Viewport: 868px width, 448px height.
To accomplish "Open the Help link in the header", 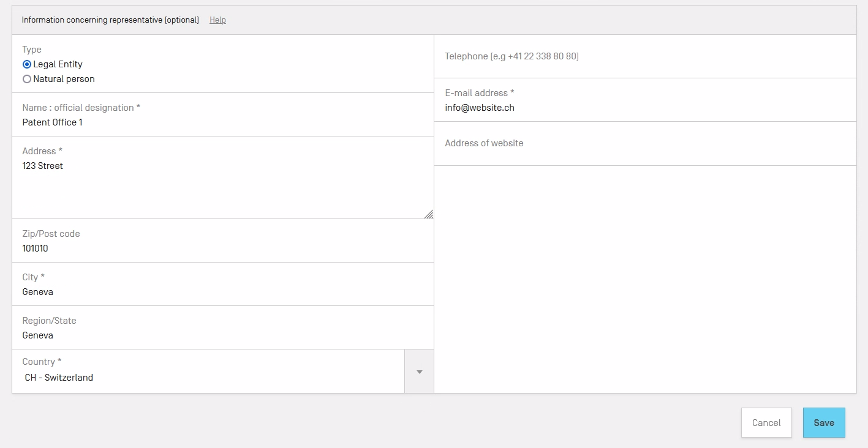I will tap(217, 20).
